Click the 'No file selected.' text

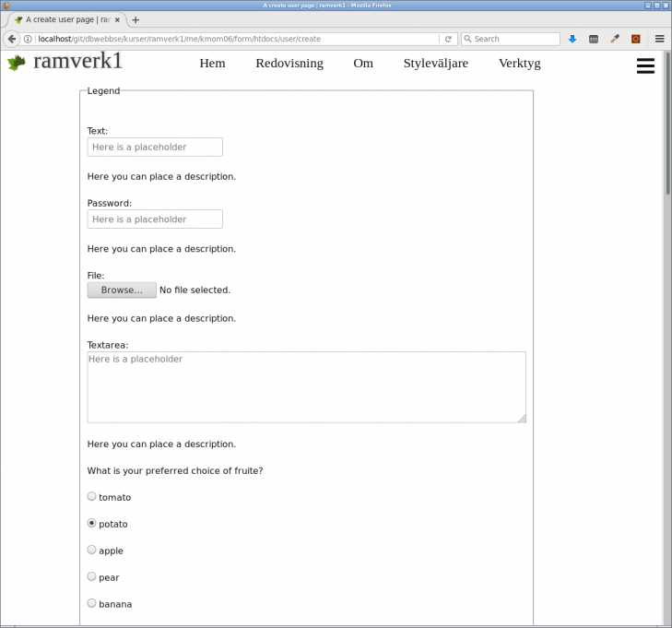click(195, 290)
